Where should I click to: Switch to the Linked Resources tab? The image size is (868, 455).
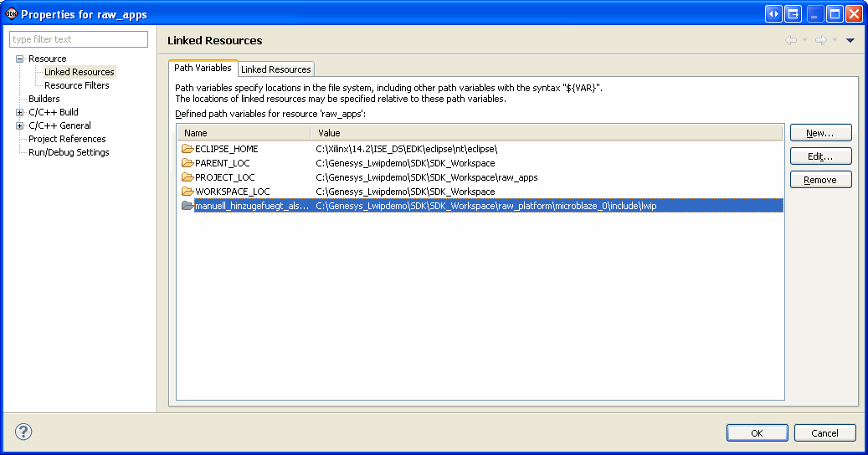pos(275,69)
